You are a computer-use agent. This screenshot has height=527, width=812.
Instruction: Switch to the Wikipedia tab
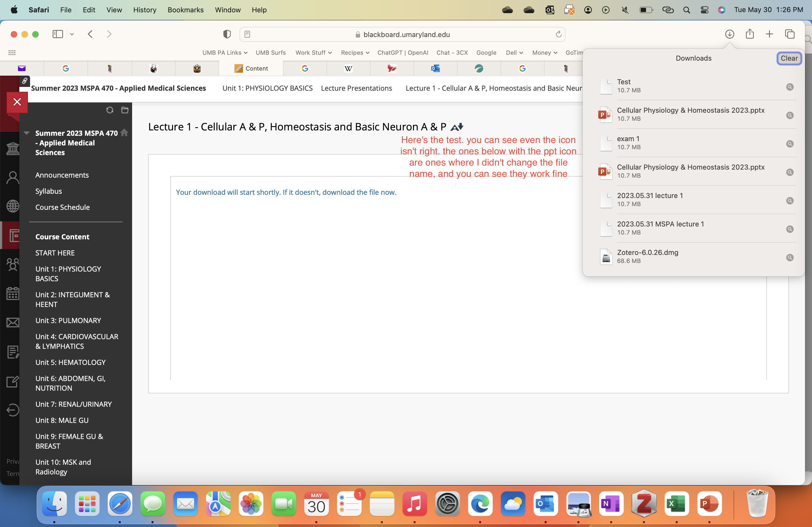(348, 68)
